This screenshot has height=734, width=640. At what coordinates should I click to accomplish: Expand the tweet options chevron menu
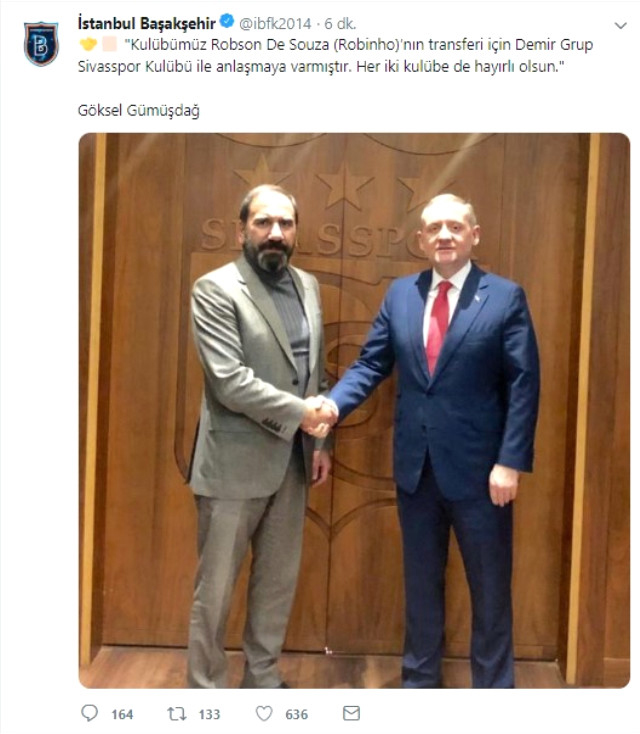pyautogui.click(x=620, y=25)
